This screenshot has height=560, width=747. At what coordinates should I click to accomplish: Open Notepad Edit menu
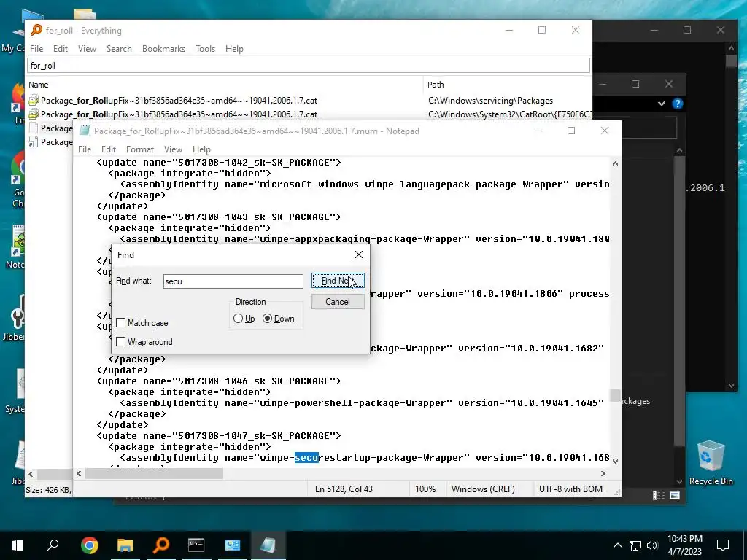(109, 149)
